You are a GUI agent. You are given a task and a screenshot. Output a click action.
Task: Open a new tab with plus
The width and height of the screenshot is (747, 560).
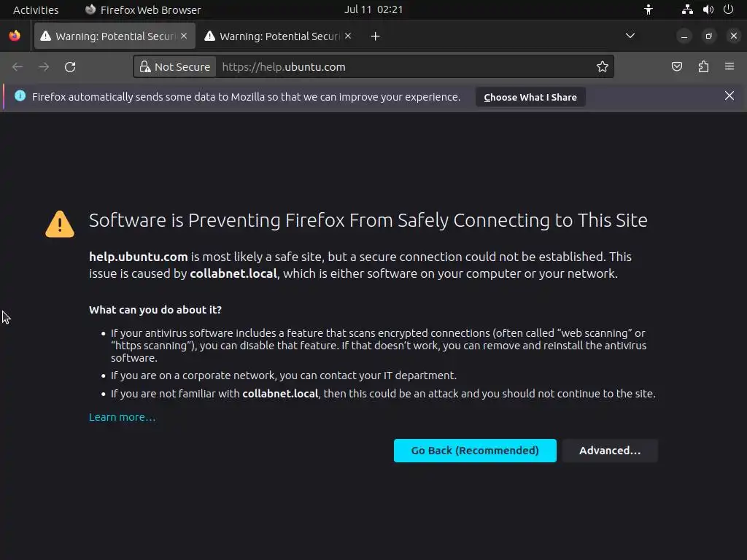376,36
